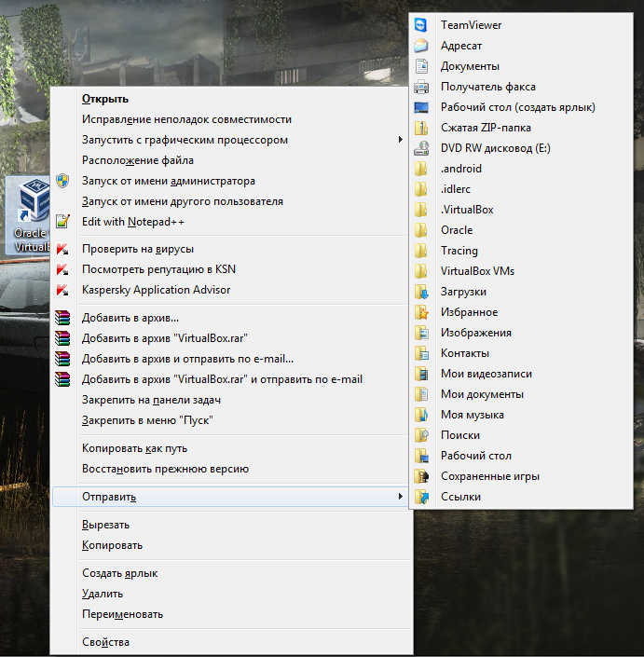Click the fax machine icon beside Получатель факса
Viewport: 644px width, 657px height.
[x=420, y=87]
